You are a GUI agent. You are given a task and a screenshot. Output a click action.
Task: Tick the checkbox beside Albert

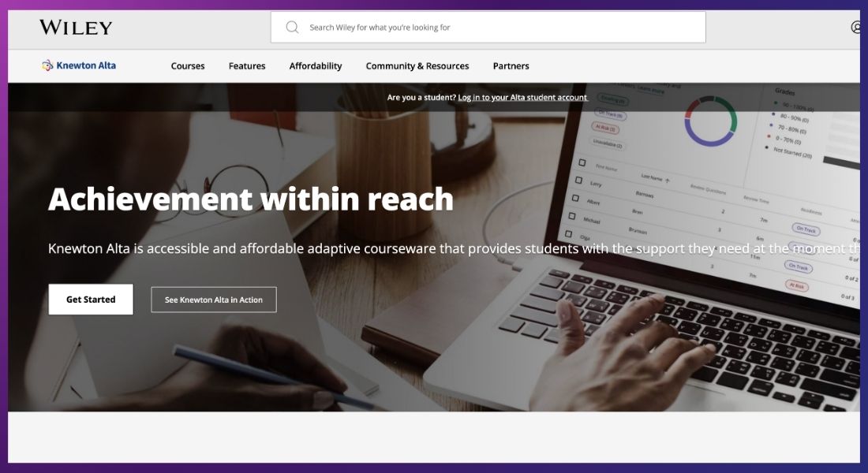point(575,198)
